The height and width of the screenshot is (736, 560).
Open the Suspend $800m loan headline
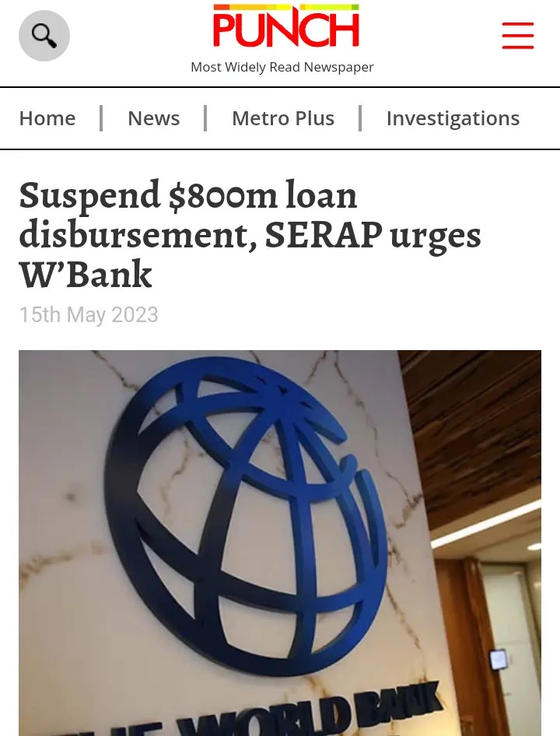[250, 234]
